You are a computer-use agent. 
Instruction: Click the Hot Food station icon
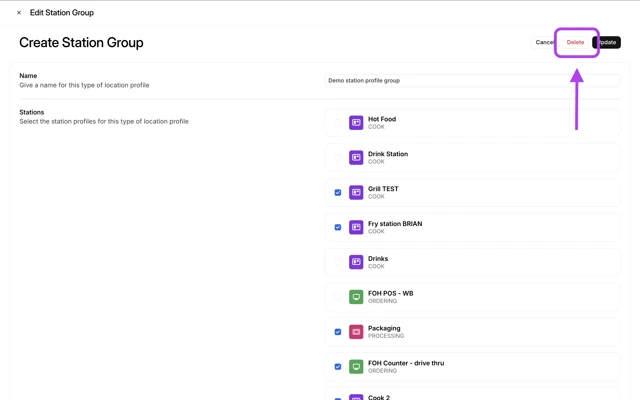tap(356, 123)
